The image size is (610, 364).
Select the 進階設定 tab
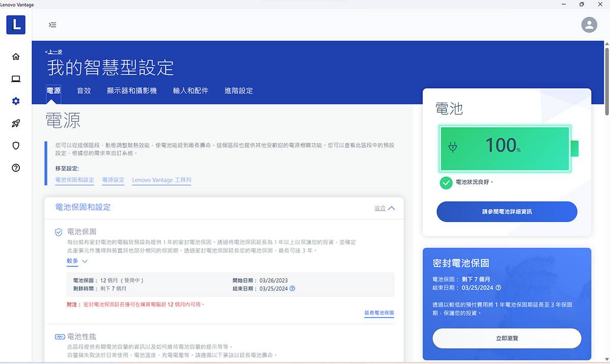click(x=238, y=90)
